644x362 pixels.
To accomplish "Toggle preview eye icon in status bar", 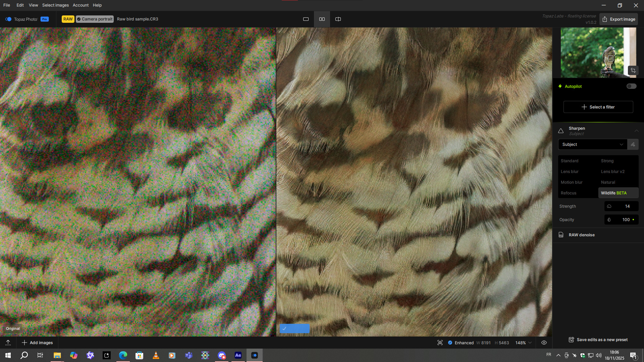I will coord(544,343).
